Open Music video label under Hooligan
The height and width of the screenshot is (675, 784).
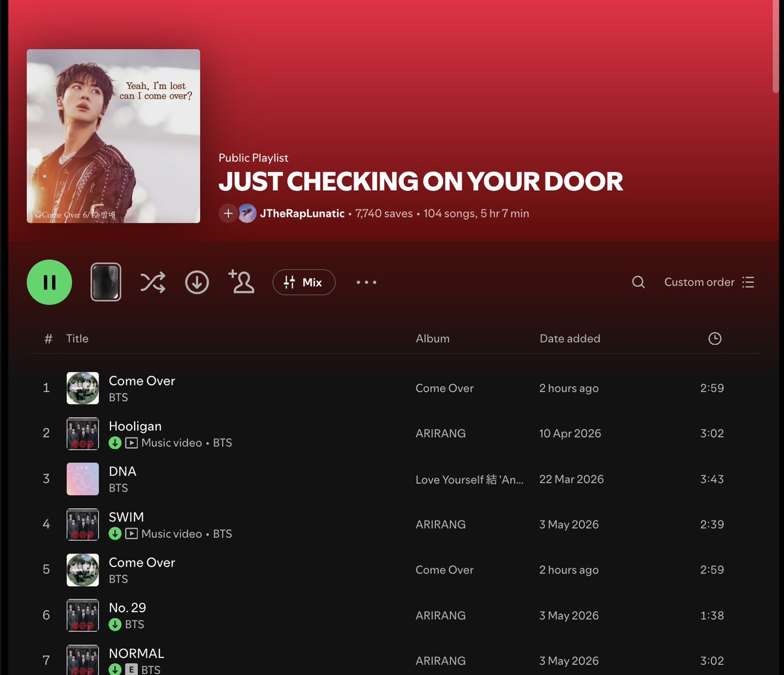pos(172,443)
